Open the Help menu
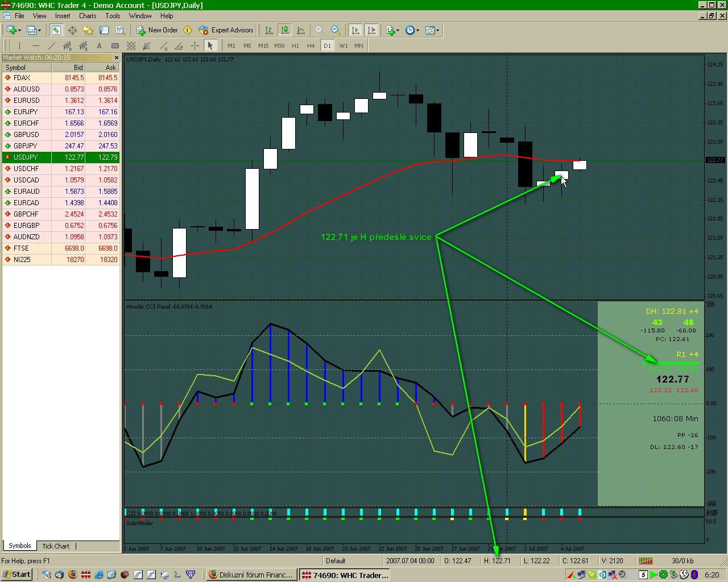728x582 pixels. pos(167,16)
